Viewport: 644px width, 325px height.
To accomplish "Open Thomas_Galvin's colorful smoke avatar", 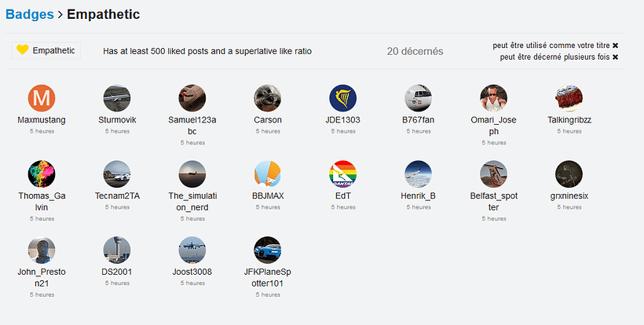I will [x=42, y=174].
